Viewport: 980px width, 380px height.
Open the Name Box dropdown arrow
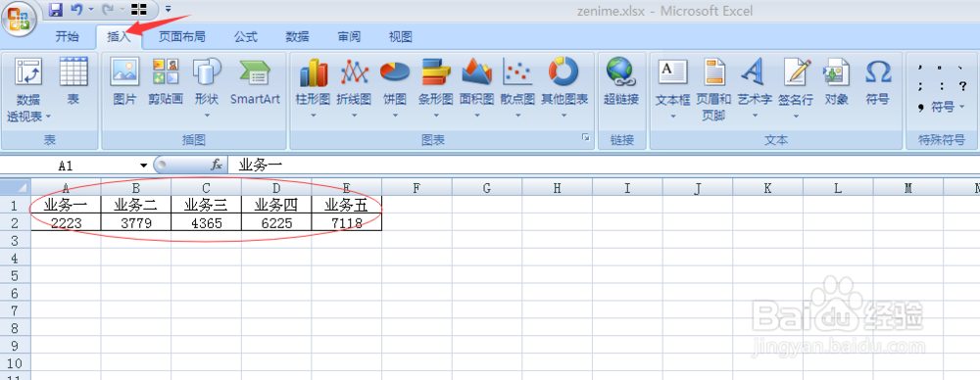(x=143, y=166)
